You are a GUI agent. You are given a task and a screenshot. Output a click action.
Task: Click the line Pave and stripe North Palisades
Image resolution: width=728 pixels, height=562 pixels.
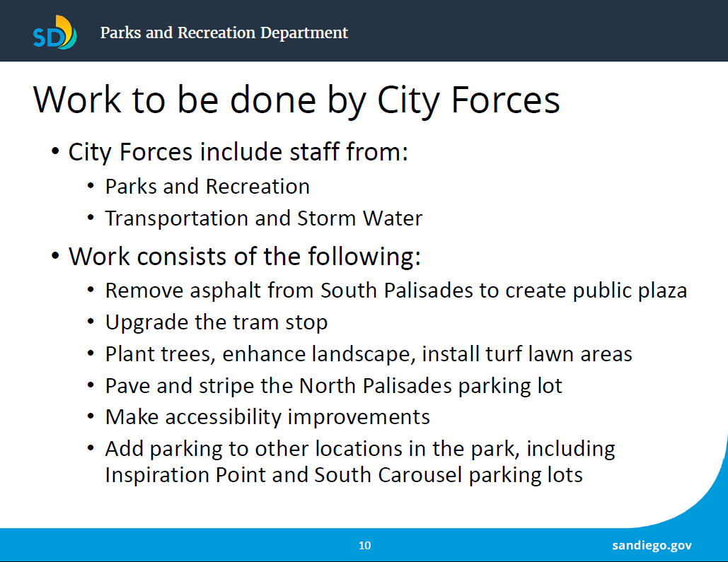[x=333, y=386]
